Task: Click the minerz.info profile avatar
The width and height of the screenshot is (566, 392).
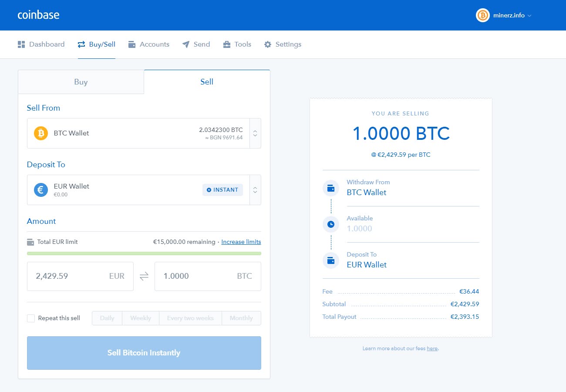Action: [483, 15]
